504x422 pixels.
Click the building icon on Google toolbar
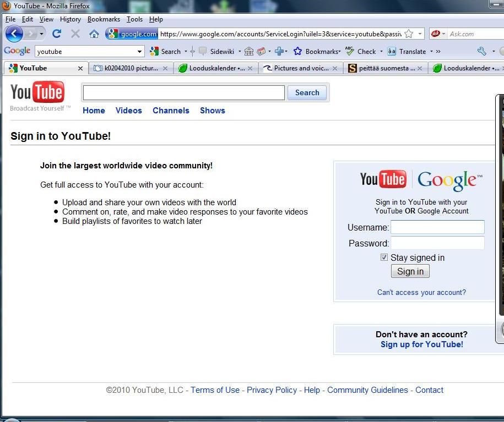click(x=249, y=51)
